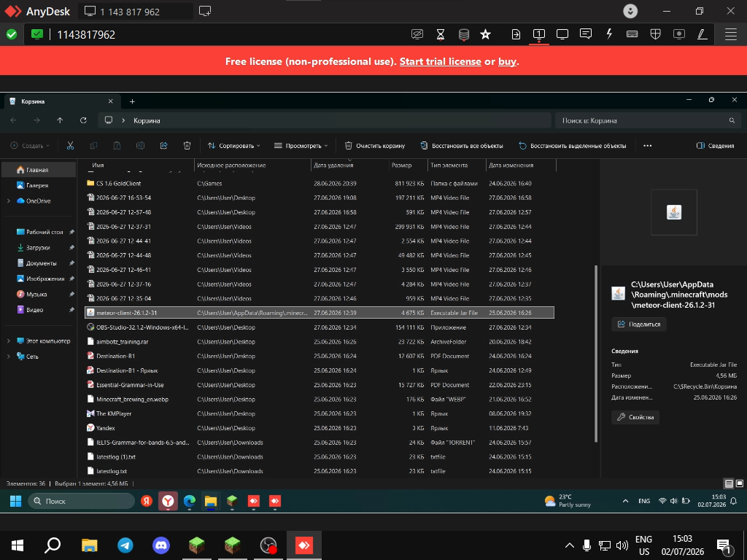Expand the Сеть tree node

click(9, 356)
